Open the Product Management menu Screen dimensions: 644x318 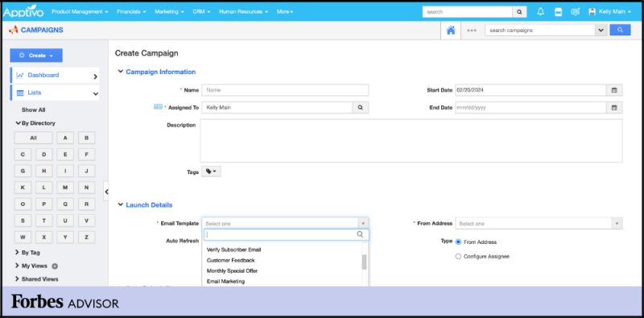(x=80, y=12)
